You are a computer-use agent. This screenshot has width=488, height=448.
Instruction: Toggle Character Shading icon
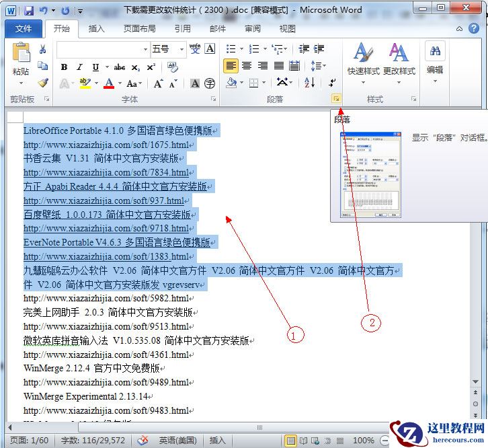coord(195,83)
